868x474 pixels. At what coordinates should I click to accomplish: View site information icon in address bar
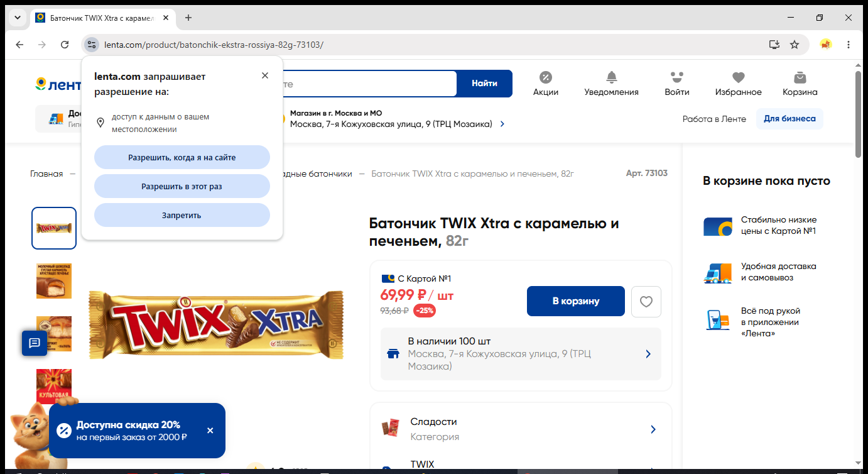92,45
